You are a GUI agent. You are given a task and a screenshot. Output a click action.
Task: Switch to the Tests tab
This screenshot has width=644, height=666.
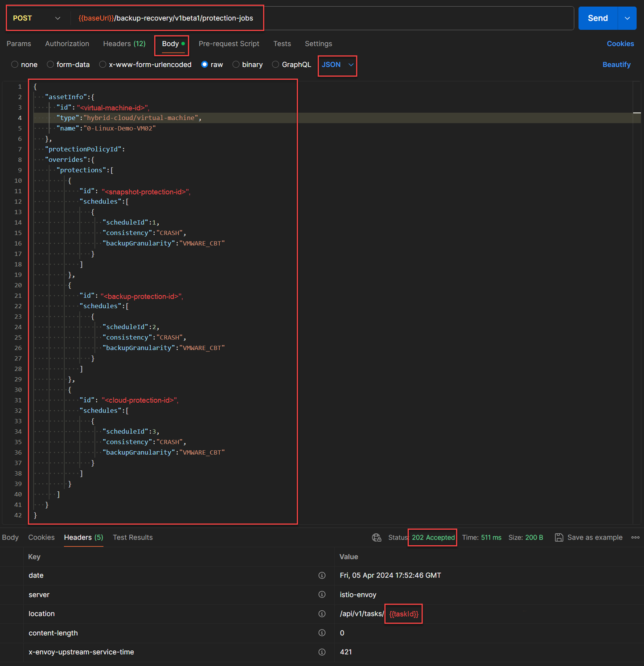click(x=282, y=44)
